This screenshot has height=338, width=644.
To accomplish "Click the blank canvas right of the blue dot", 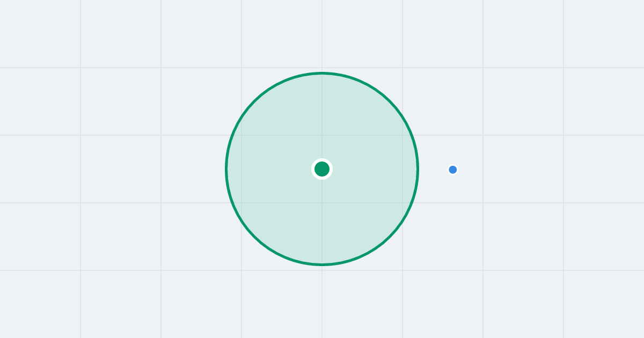I will point(537,170).
